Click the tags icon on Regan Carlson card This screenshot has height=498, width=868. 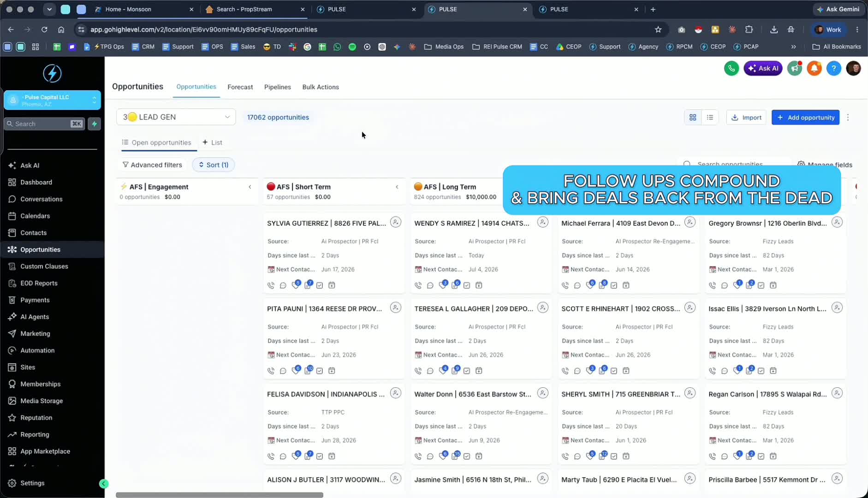737,456
